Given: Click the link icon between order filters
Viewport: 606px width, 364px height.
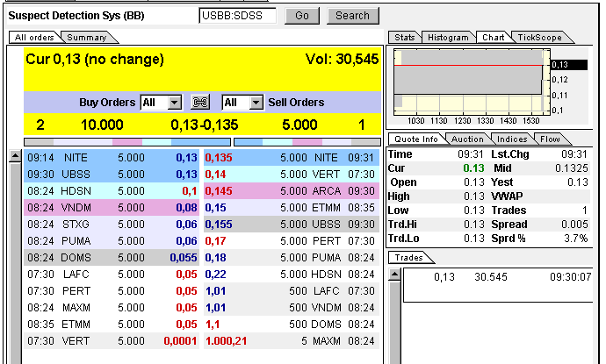Looking at the screenshot, I should [x=200, y=103].
